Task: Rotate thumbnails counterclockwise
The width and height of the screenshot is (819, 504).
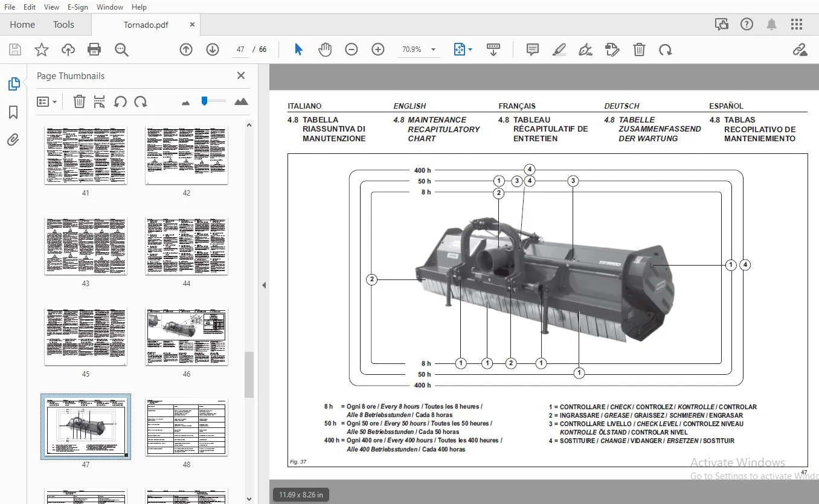Action: click(x=120, y=101)
